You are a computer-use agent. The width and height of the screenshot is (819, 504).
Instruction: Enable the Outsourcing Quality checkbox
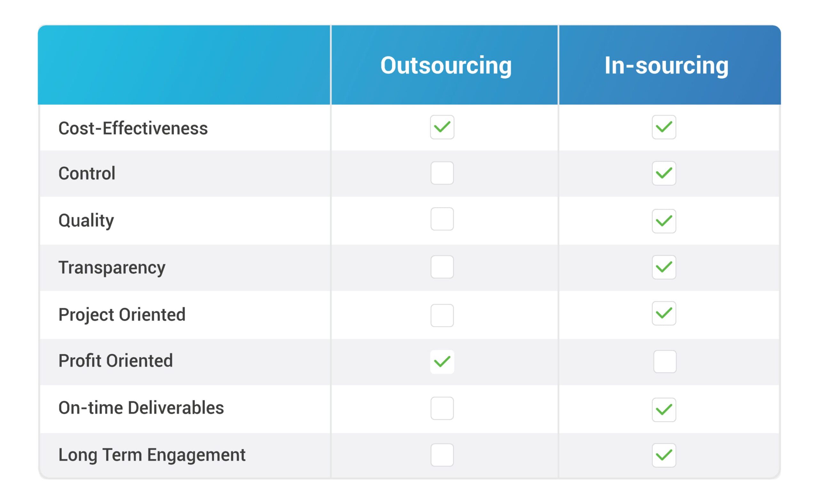[x=442, y=219]
